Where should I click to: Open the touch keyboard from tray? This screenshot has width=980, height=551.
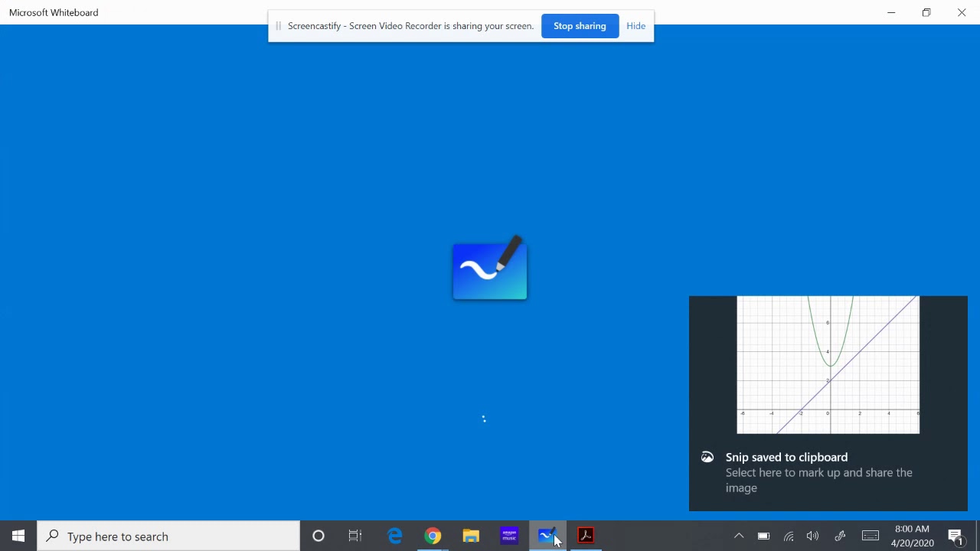tap(871, 536)
